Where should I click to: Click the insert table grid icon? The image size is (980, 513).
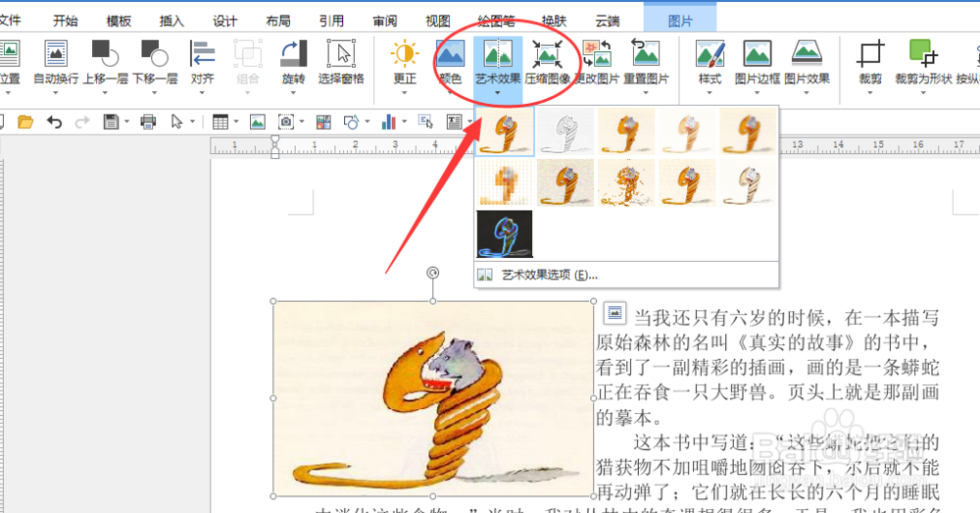tap(220, 122)
